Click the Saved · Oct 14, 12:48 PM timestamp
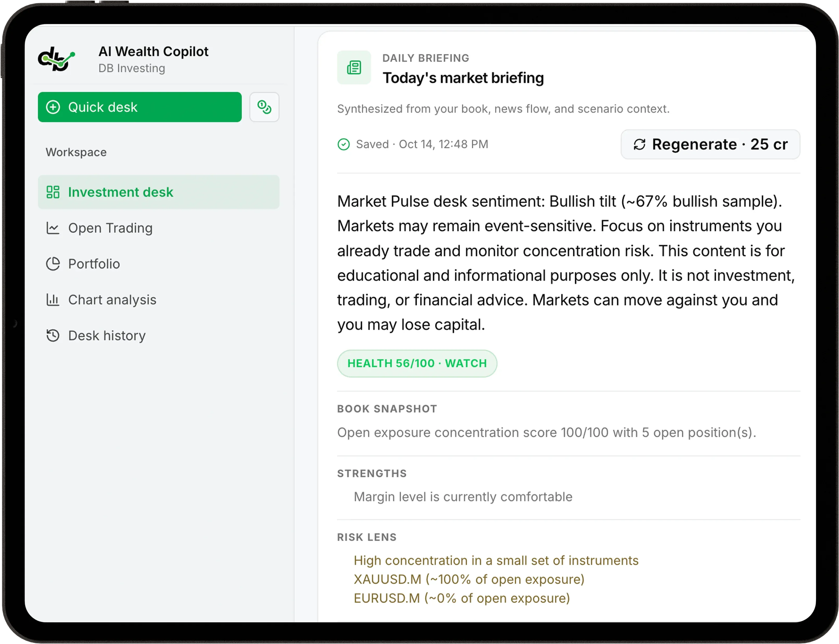This screenshot has width=839, height=644. [422, 145]
